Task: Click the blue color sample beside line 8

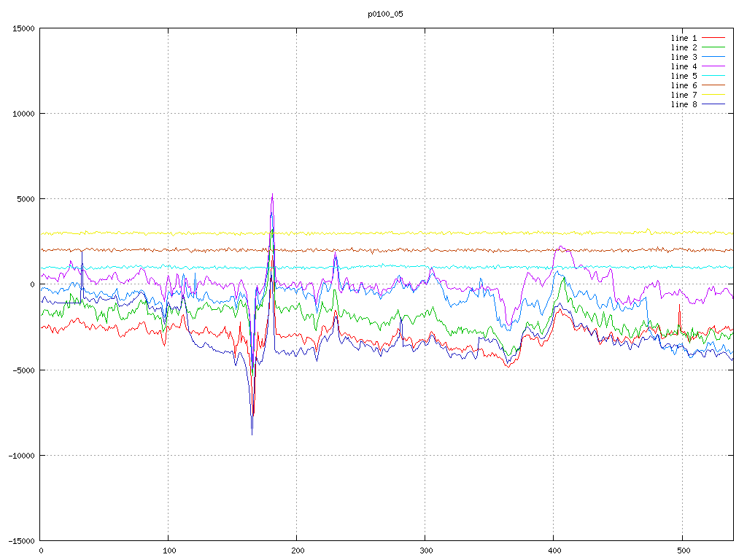Action: pyautogui.click(x=713, y=104)
